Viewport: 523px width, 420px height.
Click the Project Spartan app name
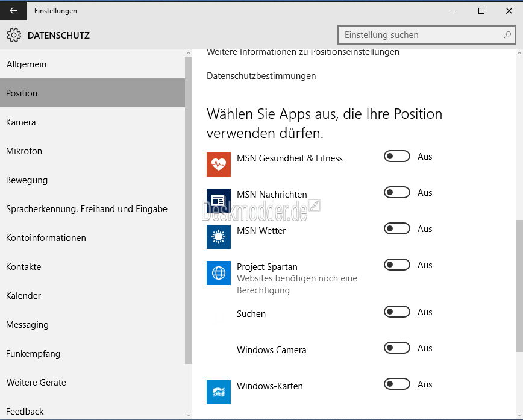pyautogui.click(x=267, y=267)
